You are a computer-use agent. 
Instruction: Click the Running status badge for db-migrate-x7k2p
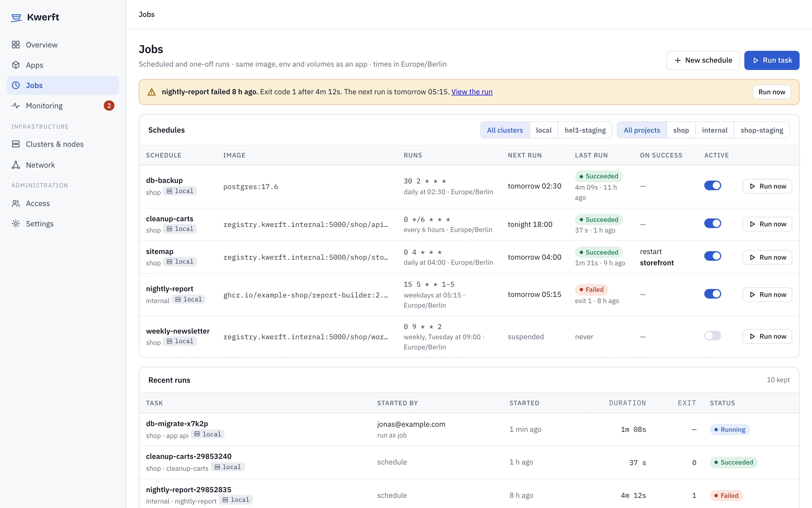click(730, 429)
